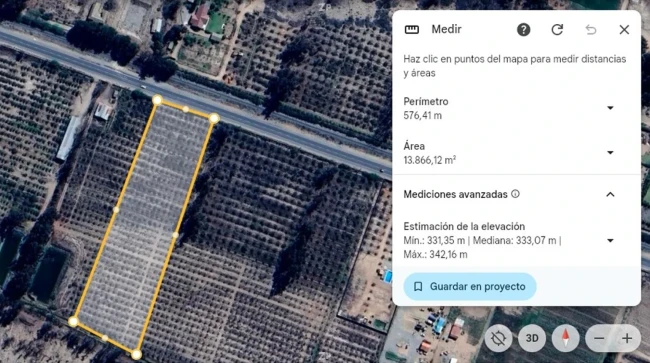Restart the measurement with the refresh icon
This screenshot has width=650, height=363.
[x=557, y=29]
